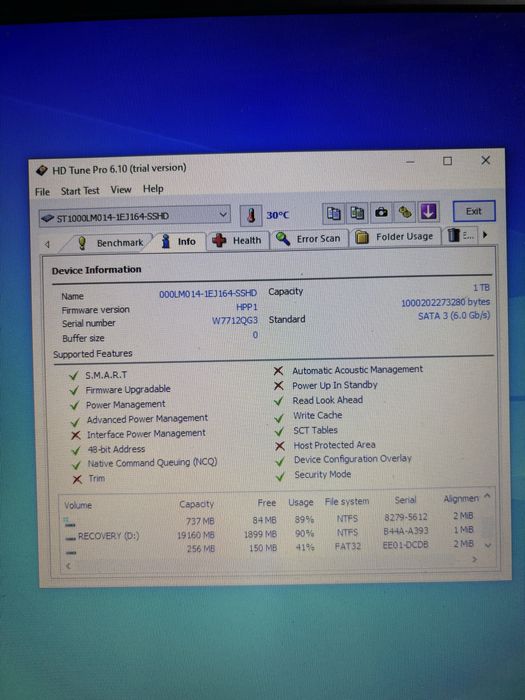Select the partially hidden Erase tab

coord(460,235)
